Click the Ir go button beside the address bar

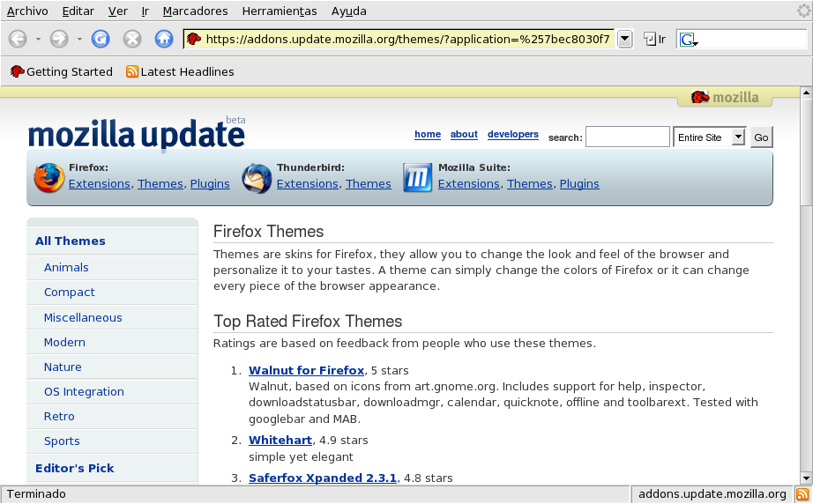coord(654,39)
